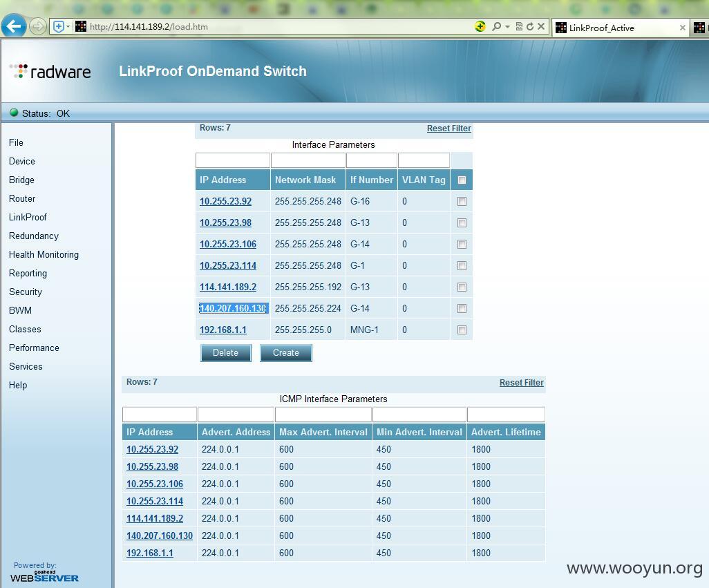Click the site favicon in the address bar
Screen dimensions: 709x588
tap(80, 27)
